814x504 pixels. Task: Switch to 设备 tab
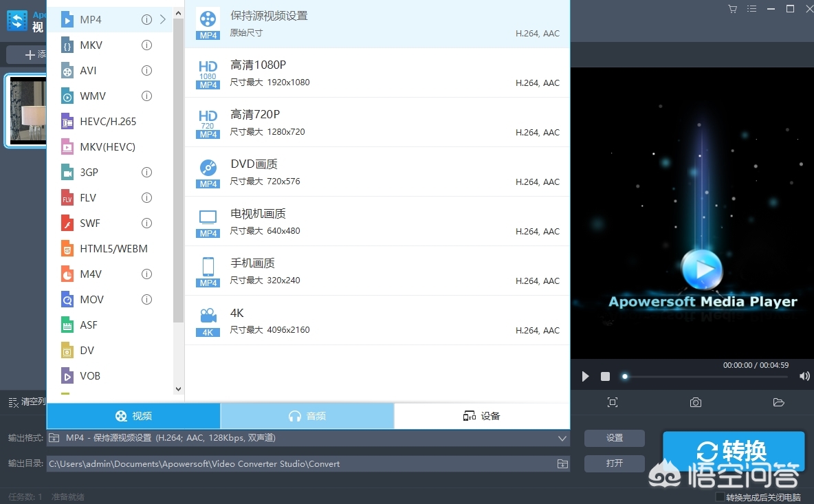coord(482,416)
